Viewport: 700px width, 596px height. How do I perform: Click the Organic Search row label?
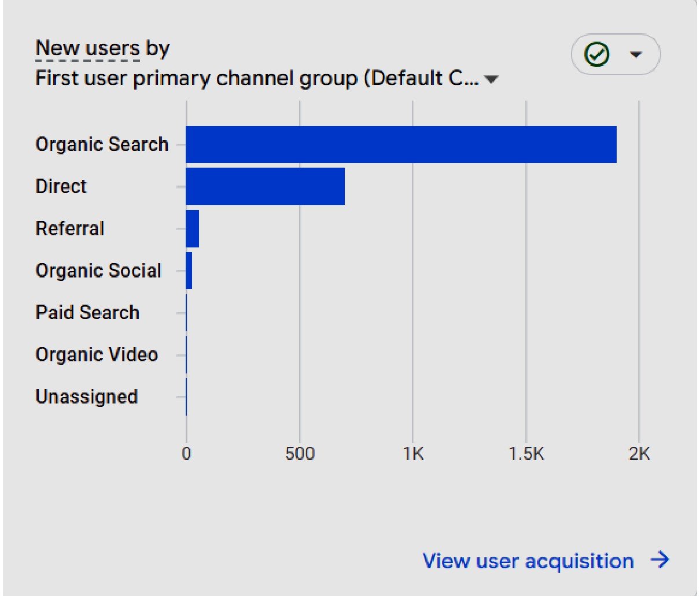[x=102, y=145]
